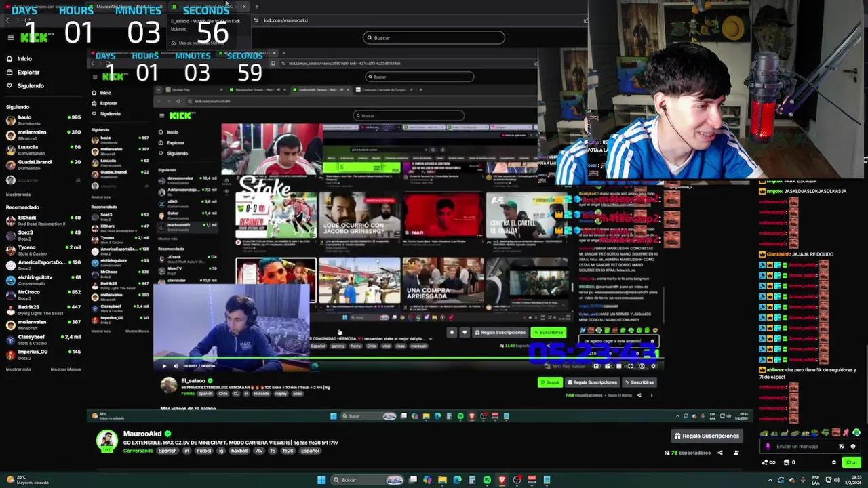Open the Conversando category link
Image resolution: width=868 pixels, height=488 pixels.
pyautogui.click(x=138, y=451)
